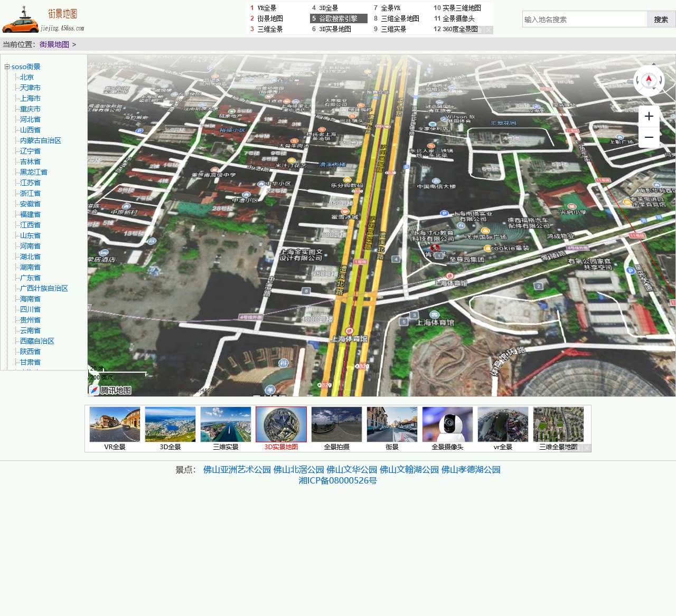Select 北京 in the region tree
676x616 pixels.
[x=27, y=77]
